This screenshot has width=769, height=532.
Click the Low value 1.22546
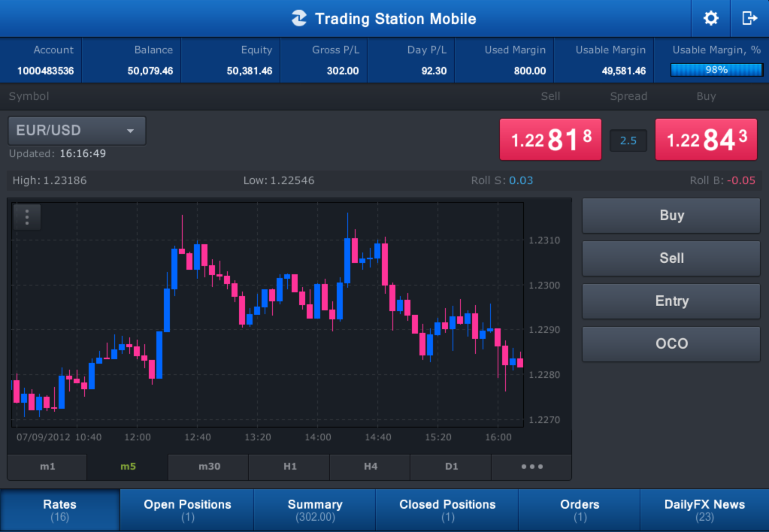tap(292, 180)
